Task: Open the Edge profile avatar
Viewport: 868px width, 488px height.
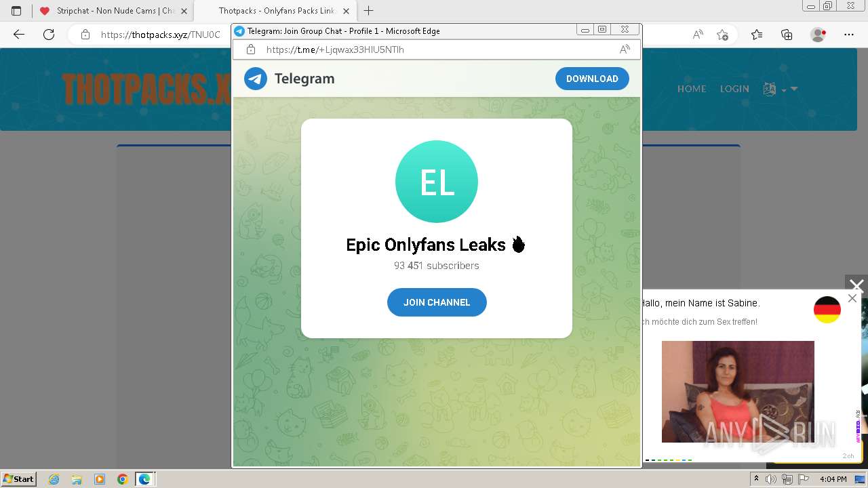Action: point(818,35)
